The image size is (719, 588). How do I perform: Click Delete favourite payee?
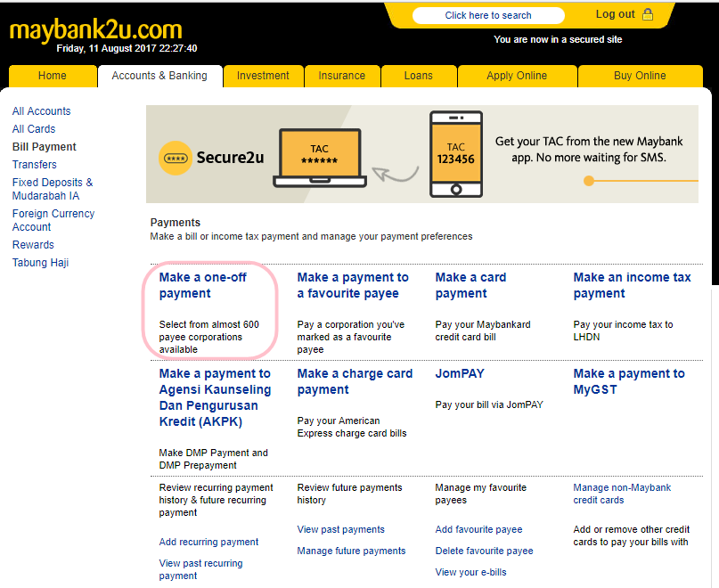(x=484, y=551)
